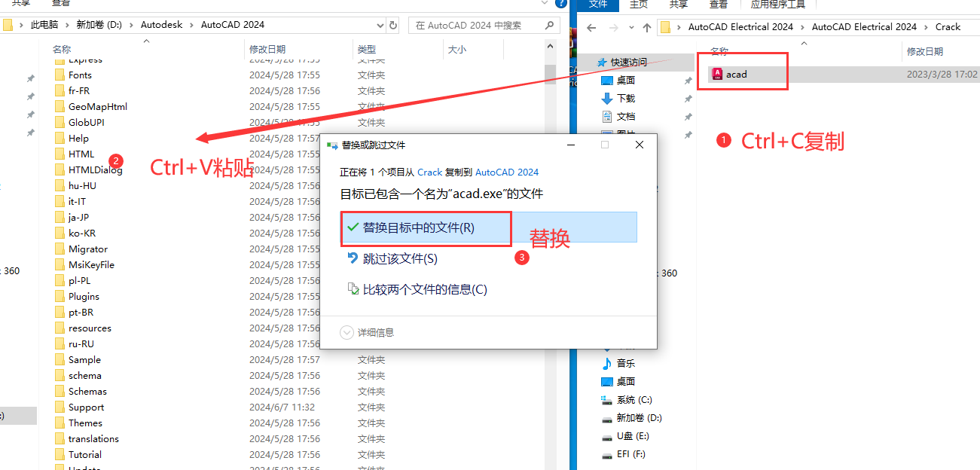Refresh the AutoCAD 2024 folder view
This screenshot has height=470, width=980.
392,24
